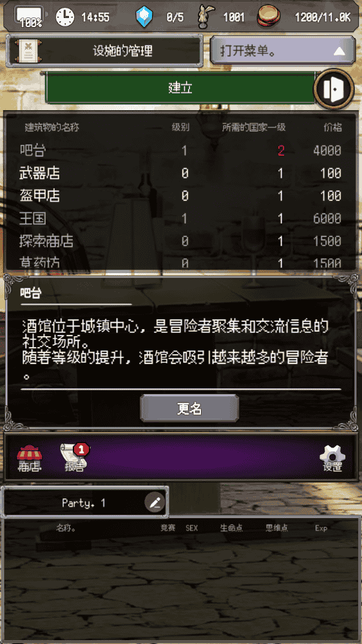The width and height of the screenshot is (362, 644).
Task: Open the 商店 shop icon
Action: click(x=29, y=458)
